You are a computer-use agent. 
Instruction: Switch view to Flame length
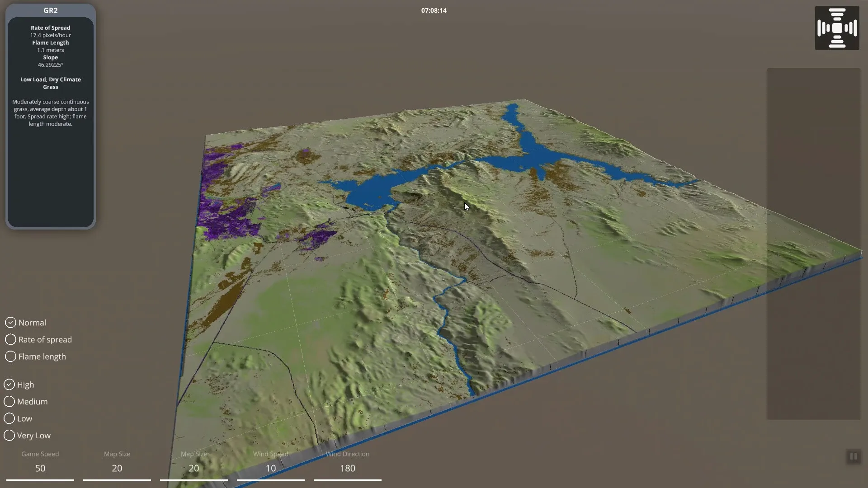pyautogui.click(x=10, y=357)
